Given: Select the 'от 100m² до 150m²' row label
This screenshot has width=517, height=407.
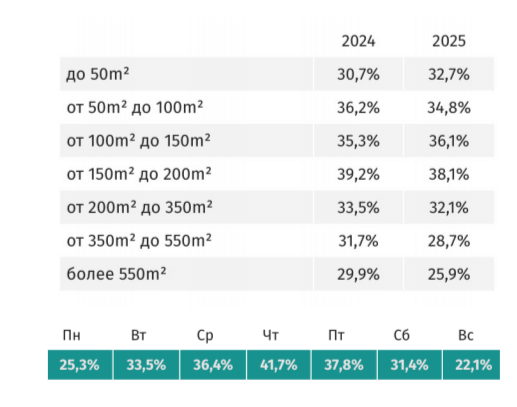Looking at the screenshot, I should 138,141.
